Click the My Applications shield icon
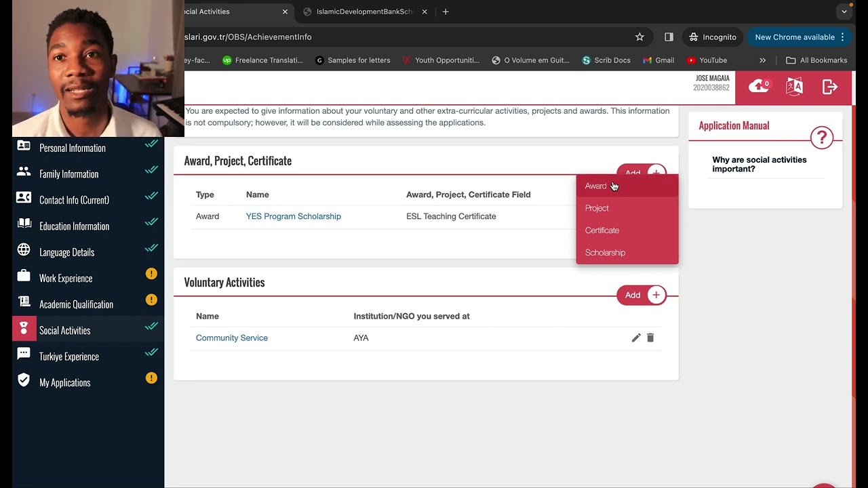This screenshot has width=868, height=488. (x=24, y=380)
